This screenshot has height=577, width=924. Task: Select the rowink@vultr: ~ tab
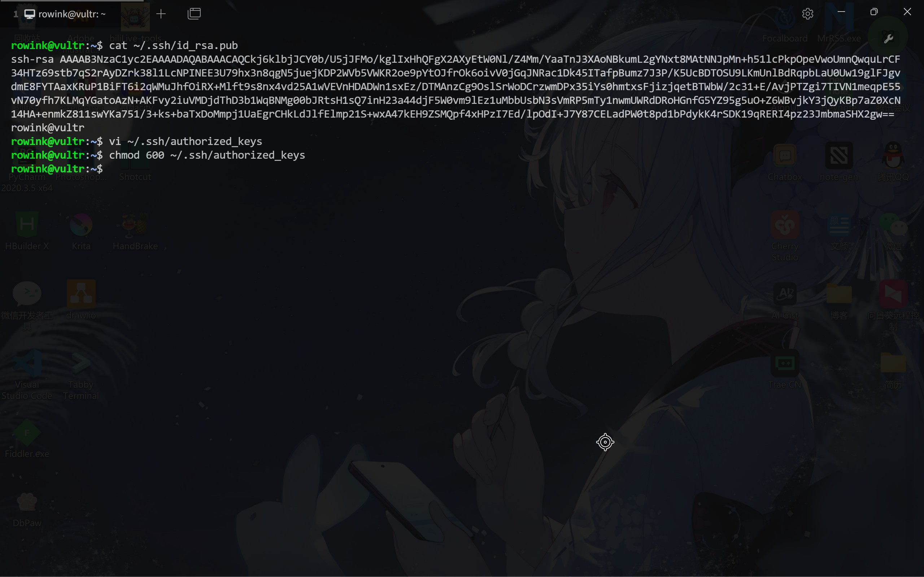pyautogui.click(x=71, y=14)
